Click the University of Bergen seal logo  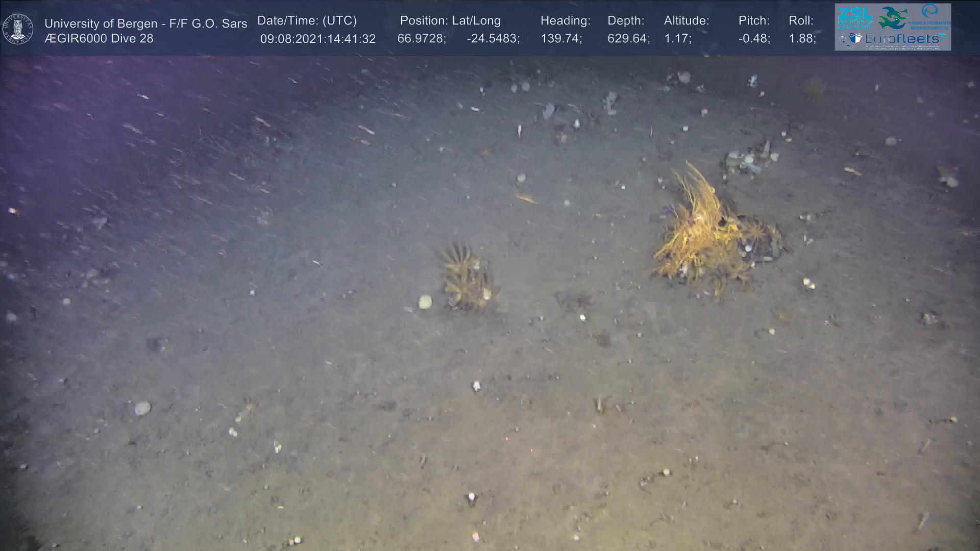(18, 29)
